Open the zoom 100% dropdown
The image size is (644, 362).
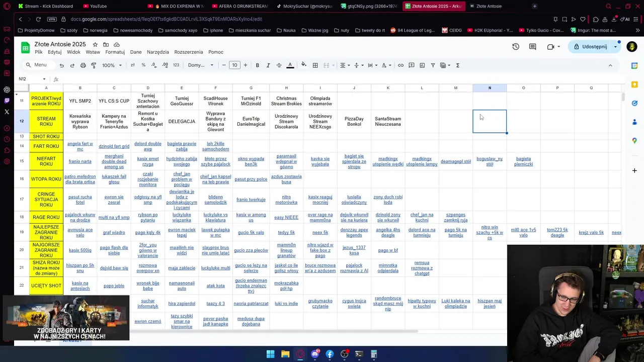(x=112, y=65)
